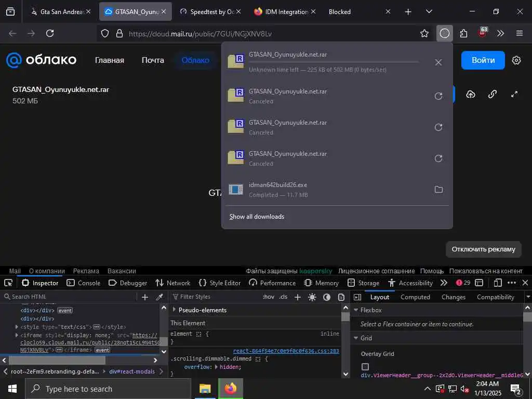
Task: Go back with the left arrow
Action: coord(12,33)
